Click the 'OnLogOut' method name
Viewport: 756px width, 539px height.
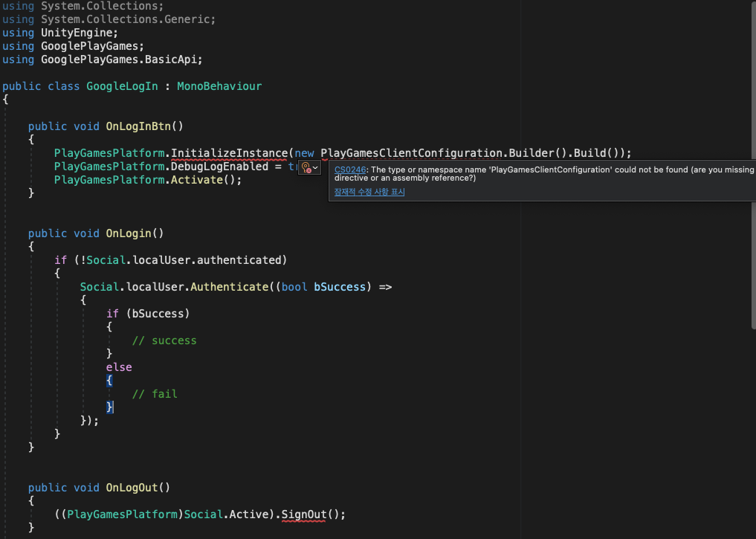(132, 488)
